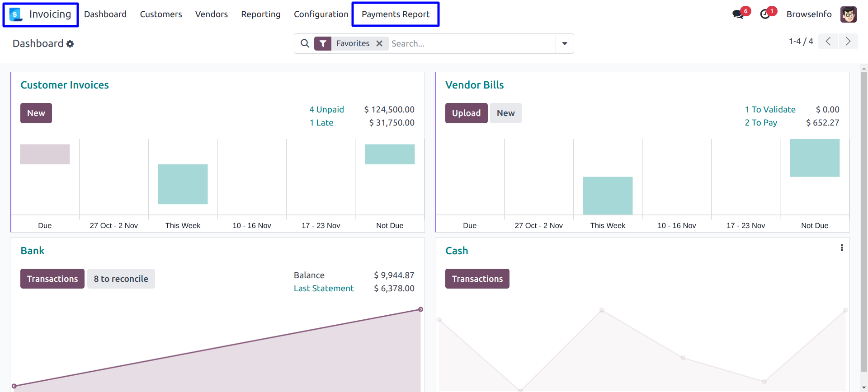Viewport: 868px width, 392px height.
Task: Go to previous page arrow
Action: click(828, 42)
